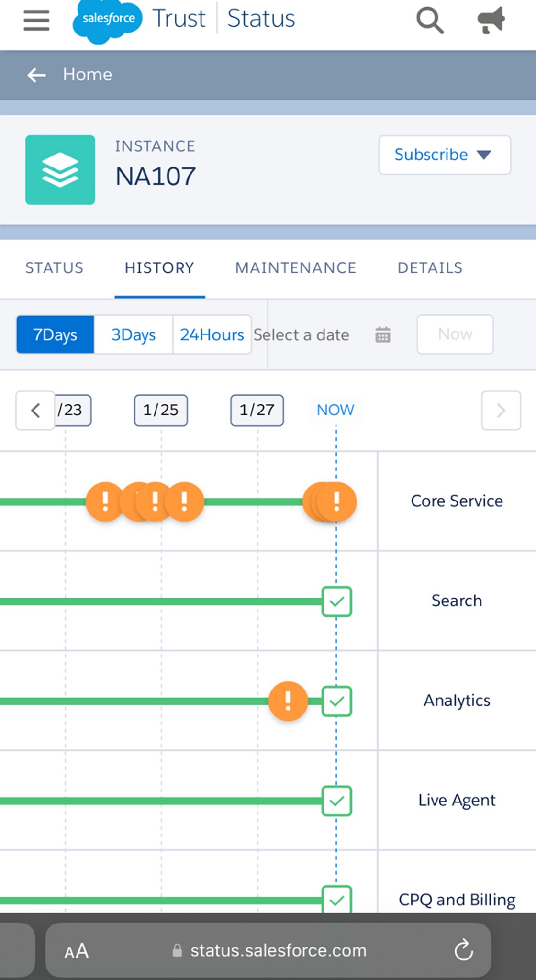Screen dimensions: 536x980
Task: Go to next timeline period arrow
Action: coord(501,411)
